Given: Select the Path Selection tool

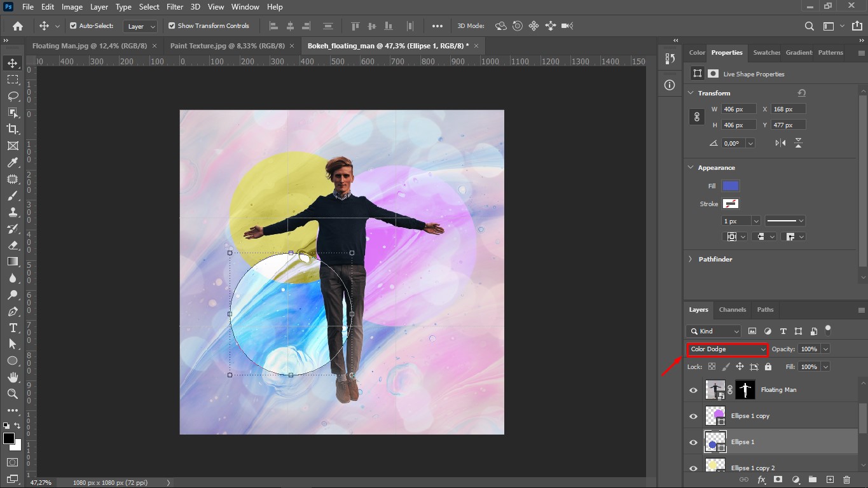Looking at the screenshot, I should click(13, 344).
